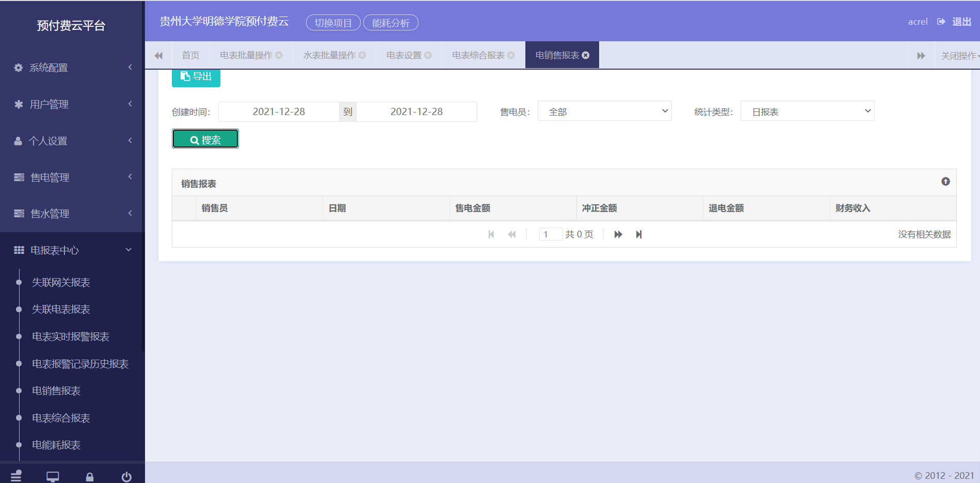Screen dimensions: 980x483
Task: Click the monitor icon in sidebar footer
Action: tap(53, 477)
